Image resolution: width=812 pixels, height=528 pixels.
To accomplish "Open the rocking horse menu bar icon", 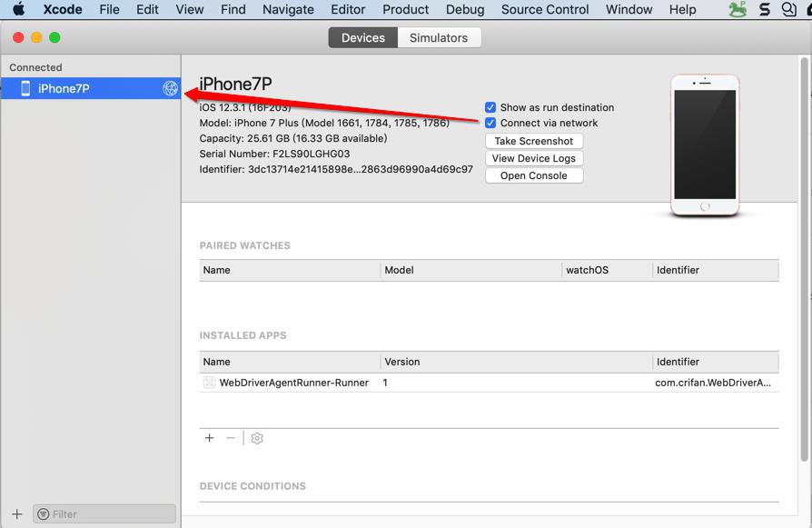I will 738,9.
